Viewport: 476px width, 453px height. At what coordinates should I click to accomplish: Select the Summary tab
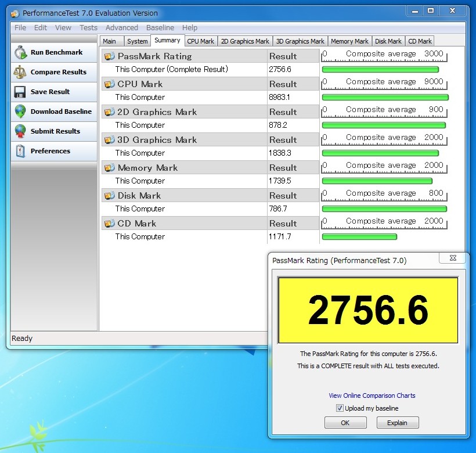167,41
